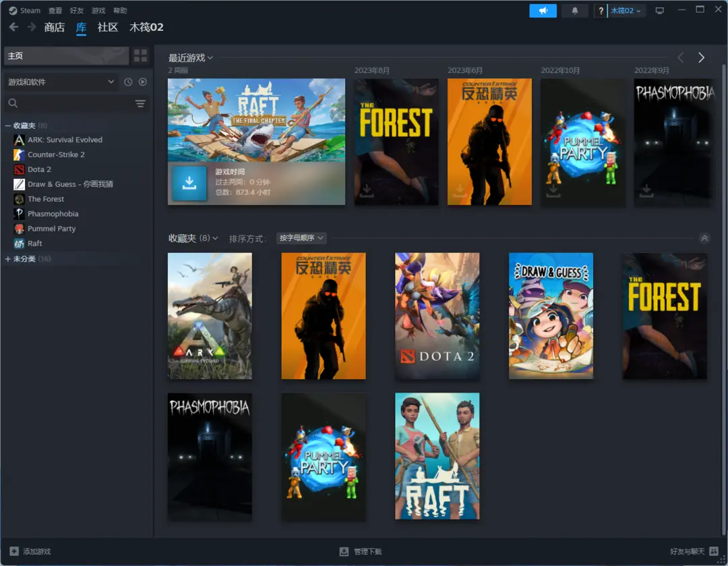Image resolution: width=728 pixels, height=566 pixels.
Task: Open Raft cover in favorites grid
Action: coord(437,456)
